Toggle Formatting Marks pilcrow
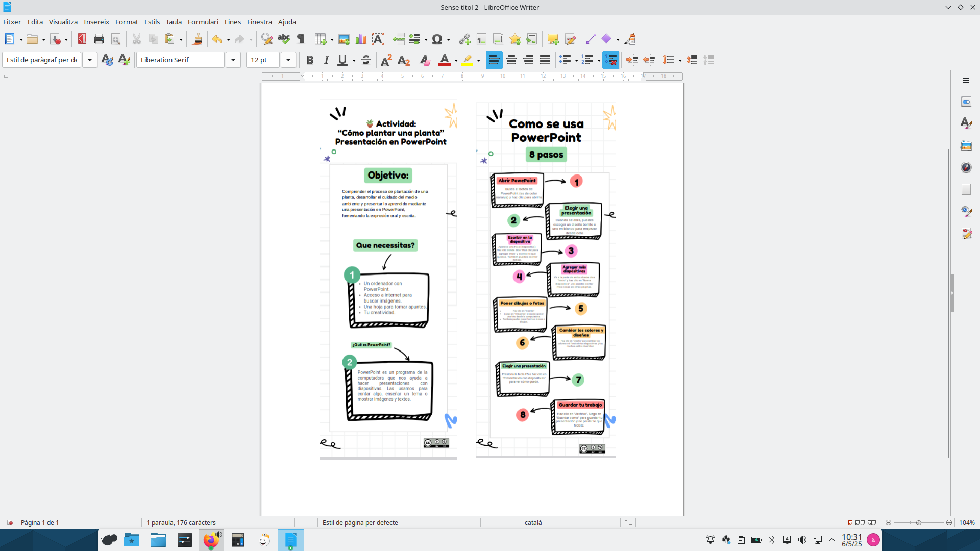 (x=301, y=39)
